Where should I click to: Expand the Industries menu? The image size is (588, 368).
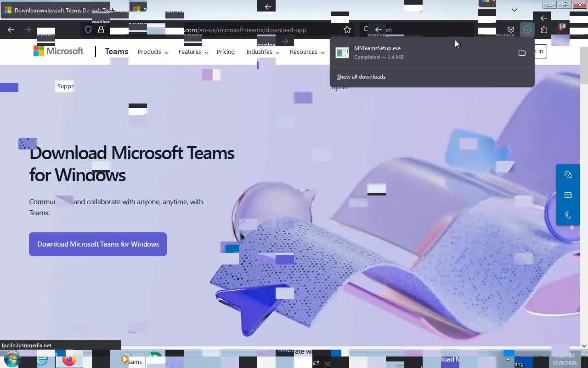(263, 52)
